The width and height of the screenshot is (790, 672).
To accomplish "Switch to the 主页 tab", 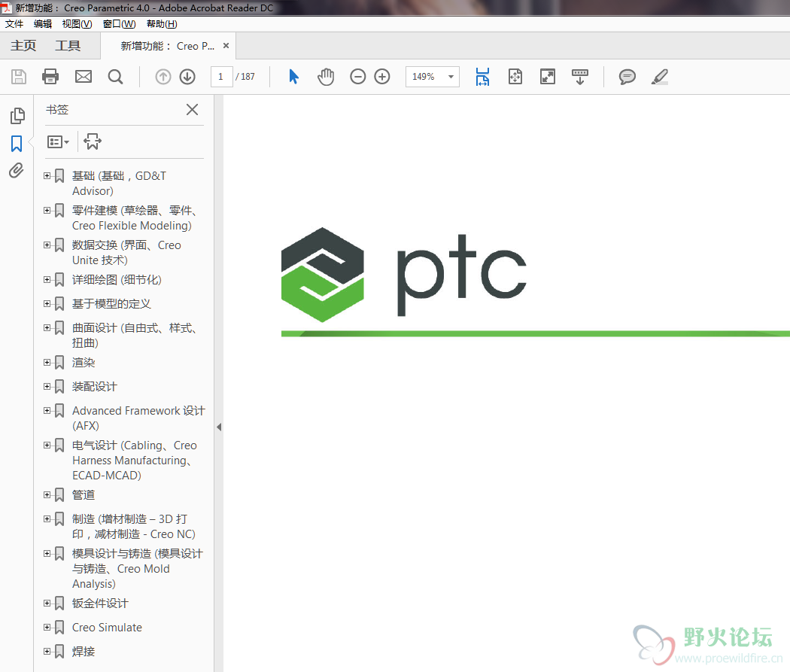I will pos(23,46).
